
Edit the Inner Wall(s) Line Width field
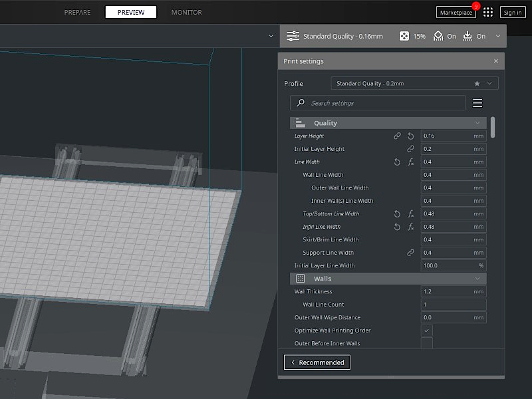[454, 201]
